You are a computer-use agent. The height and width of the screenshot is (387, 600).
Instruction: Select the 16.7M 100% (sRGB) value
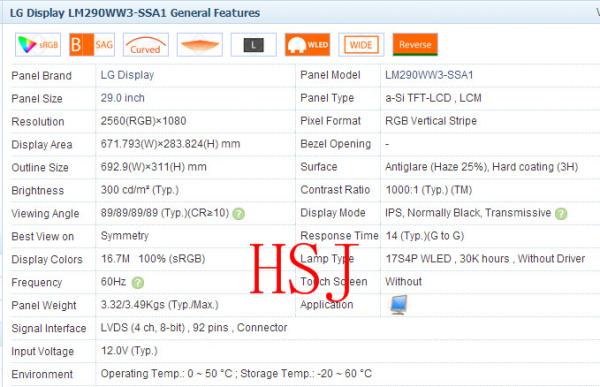point(153,259)
